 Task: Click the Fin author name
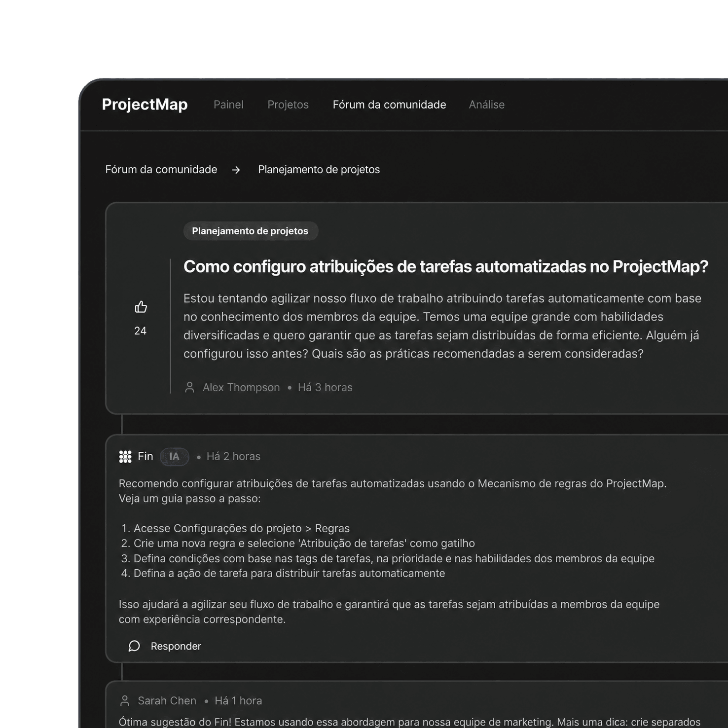click(x=146, y=456)
